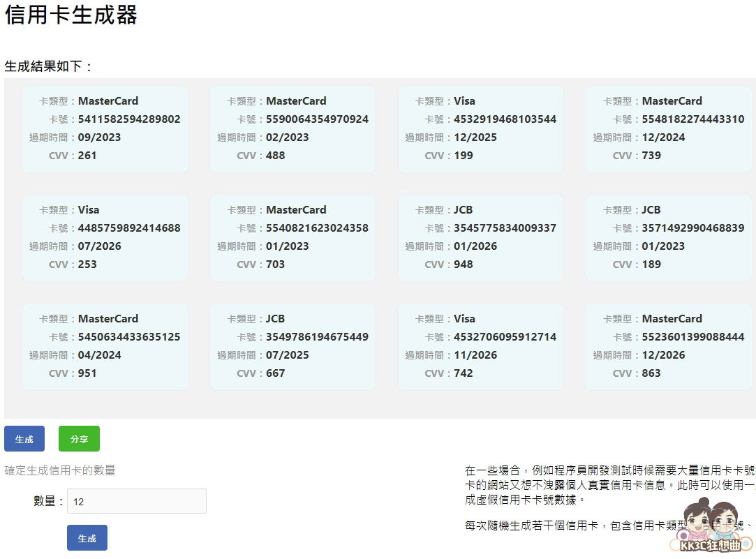
Task: Click the 數量 quantity input field
Action: (136, 501)
